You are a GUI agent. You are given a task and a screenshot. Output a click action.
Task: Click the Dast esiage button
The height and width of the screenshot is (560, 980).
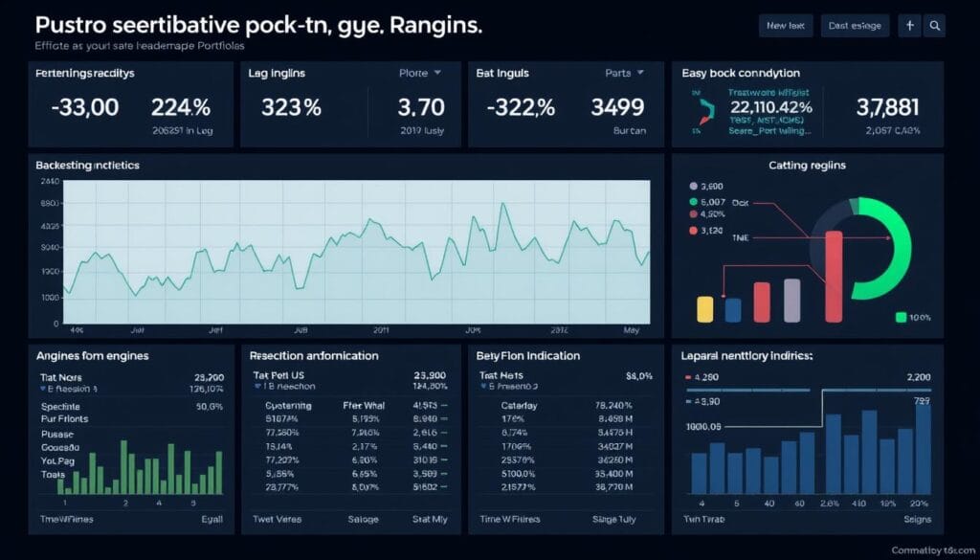pos(856,26)
